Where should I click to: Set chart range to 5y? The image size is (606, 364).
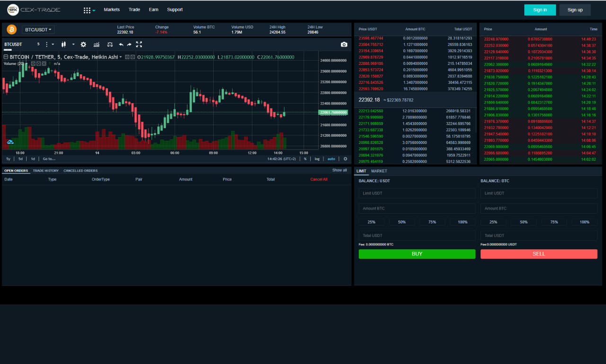coord(8,159)
